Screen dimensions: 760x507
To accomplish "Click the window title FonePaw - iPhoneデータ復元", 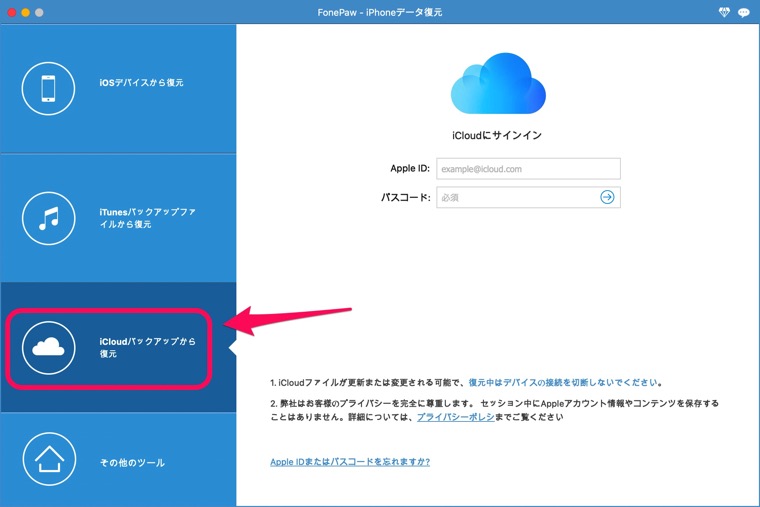I will click(x=380, y=13).
